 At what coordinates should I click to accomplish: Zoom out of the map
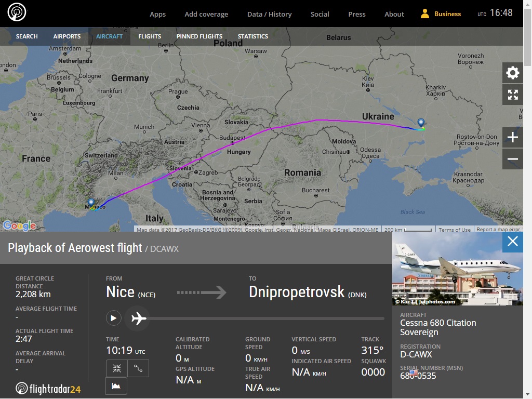click(x=512, y=159)
